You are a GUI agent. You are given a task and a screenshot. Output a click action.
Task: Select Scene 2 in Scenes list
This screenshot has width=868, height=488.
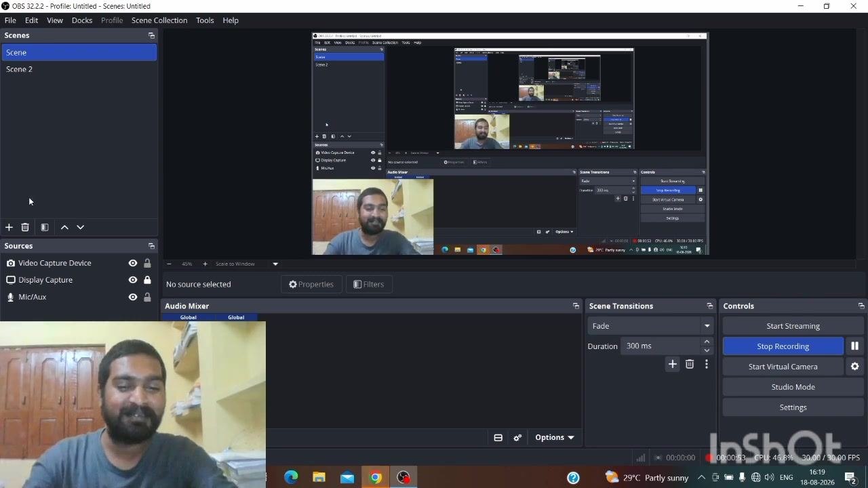click(x=79, y=69)
